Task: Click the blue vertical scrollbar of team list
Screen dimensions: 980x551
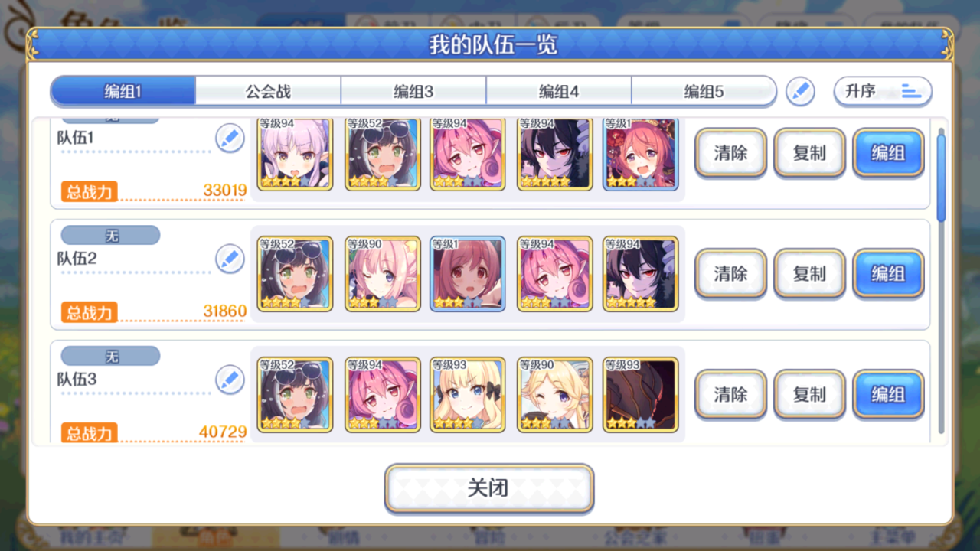Action: [942, 178]
